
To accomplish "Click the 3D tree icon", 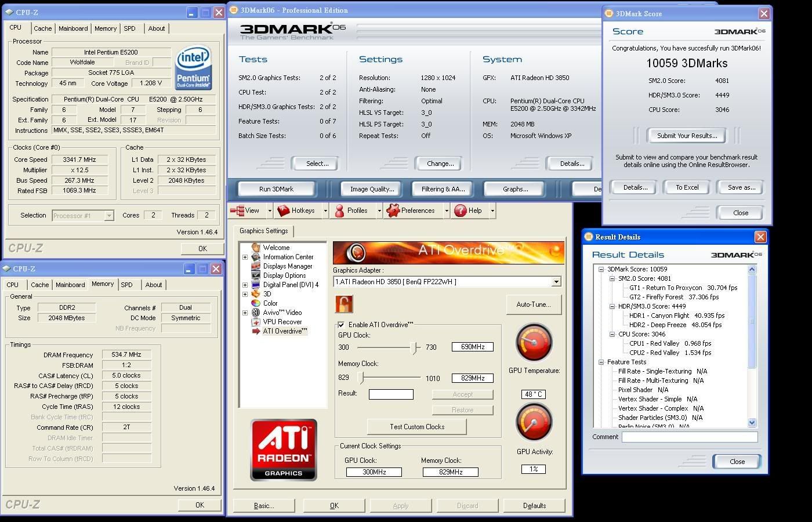I will (255, 294).
